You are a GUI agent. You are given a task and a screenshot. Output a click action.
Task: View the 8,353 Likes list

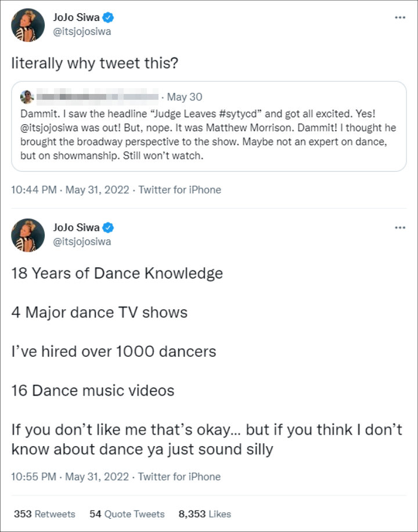206,514
